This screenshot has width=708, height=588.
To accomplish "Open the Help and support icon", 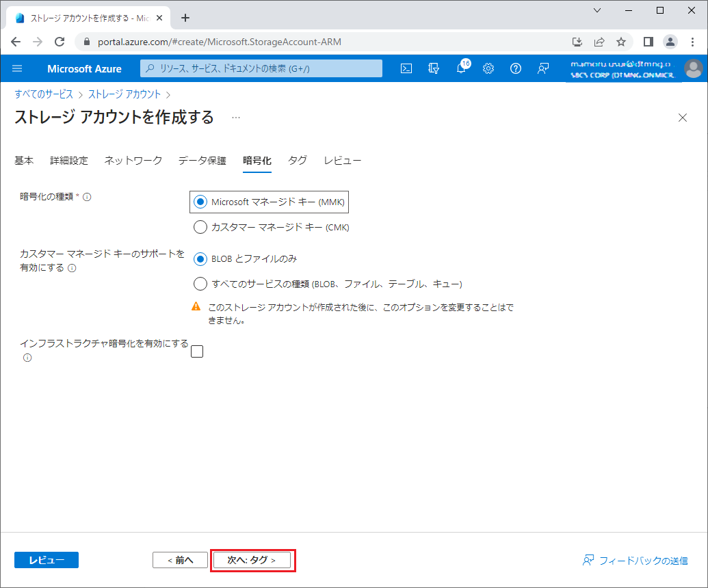I will click(x=516, y=68).
